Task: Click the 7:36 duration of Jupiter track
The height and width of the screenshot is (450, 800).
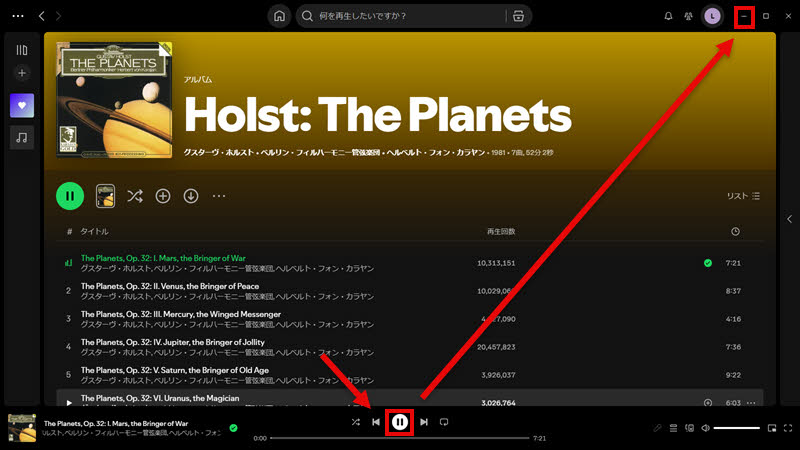Action: coord(733,347)
